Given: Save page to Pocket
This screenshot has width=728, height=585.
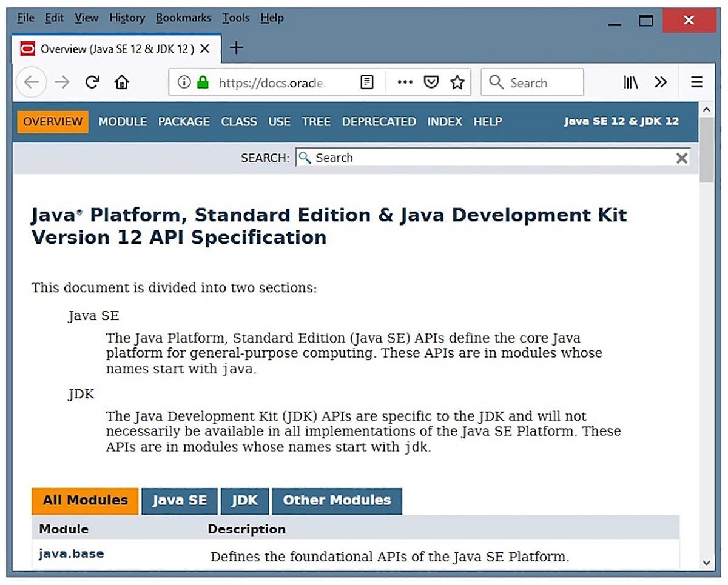Looking at the screenshot, I should click(431, 82).
